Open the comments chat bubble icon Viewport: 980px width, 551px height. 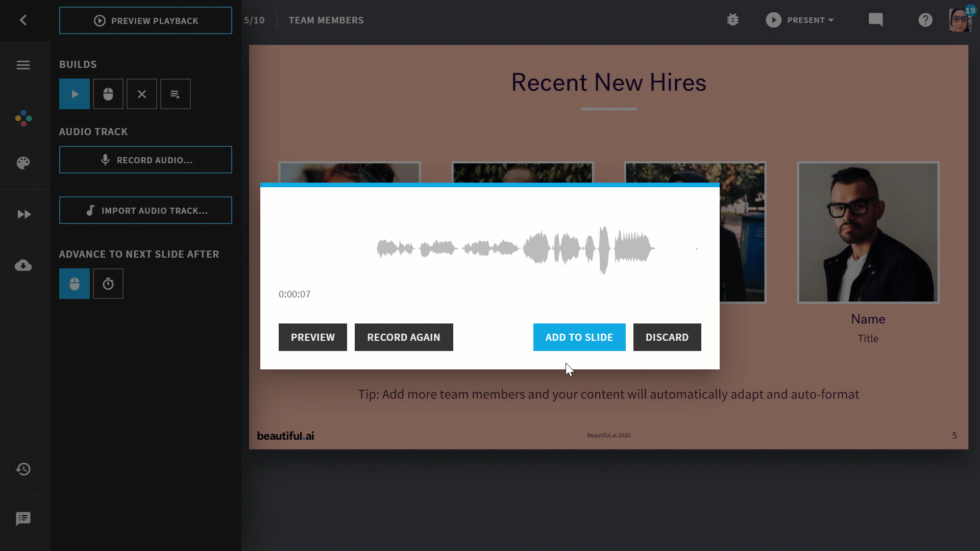[876, 20]
